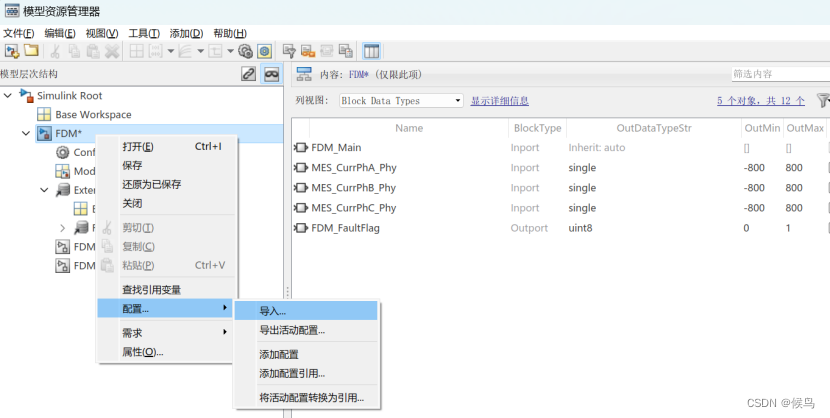Click the Base Workspace grid icon

coord(44,114)
